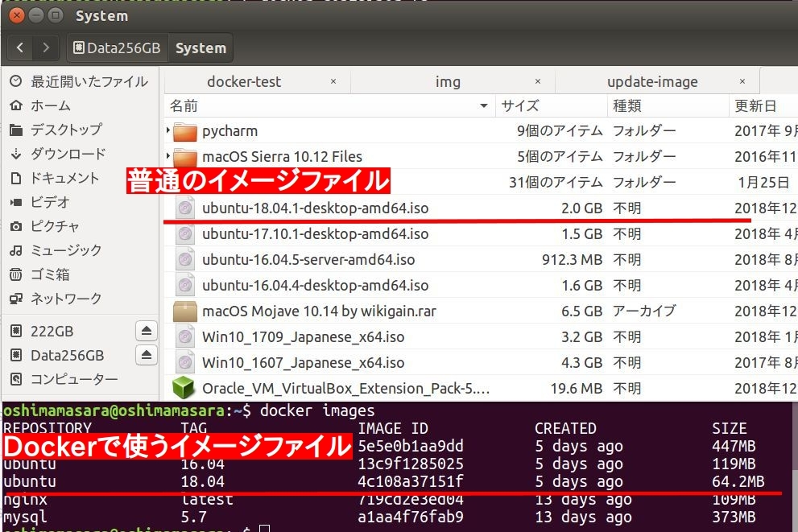
Task: Open Desktop (デスクトップ) in the sidebar
Action: pyautogui.click(x=56, y=130)
